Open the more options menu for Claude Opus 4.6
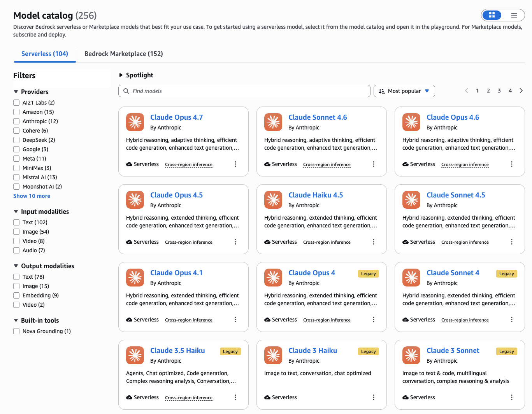Image resolution: width=532 pixels, height=414 pixels. point(512,164)
